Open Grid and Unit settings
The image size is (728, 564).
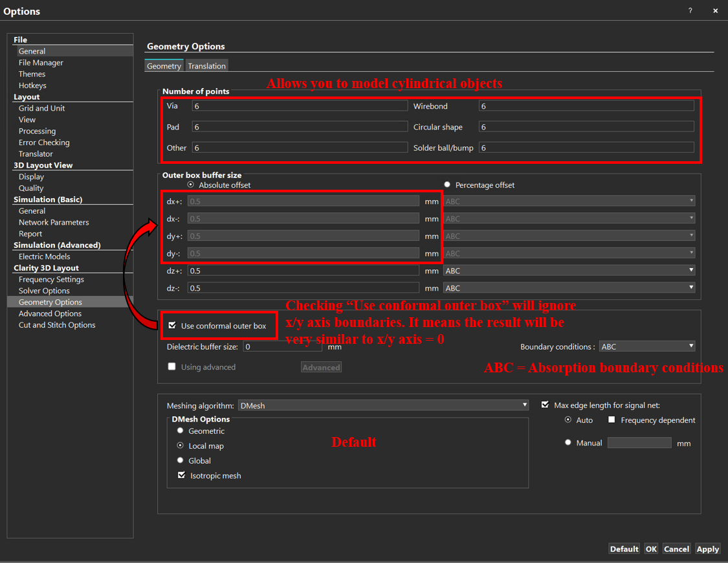tap(42, 108)
